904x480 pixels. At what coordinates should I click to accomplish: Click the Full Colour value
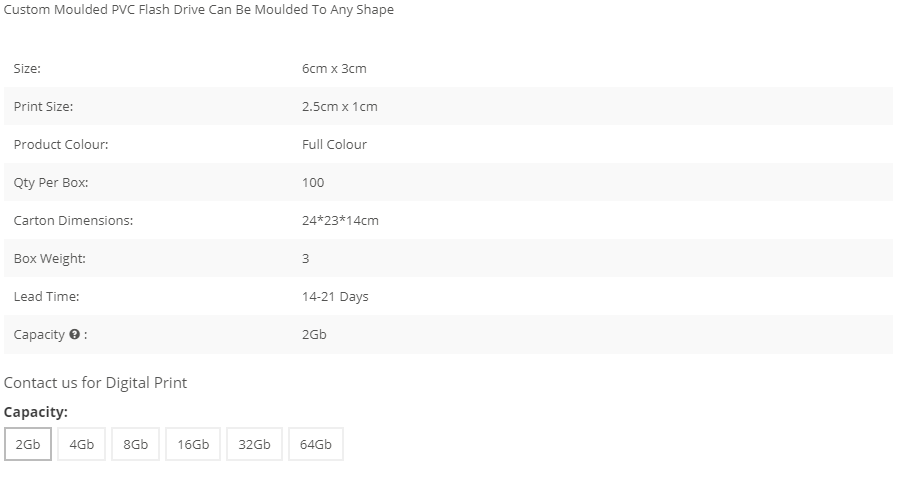point(334,145)
